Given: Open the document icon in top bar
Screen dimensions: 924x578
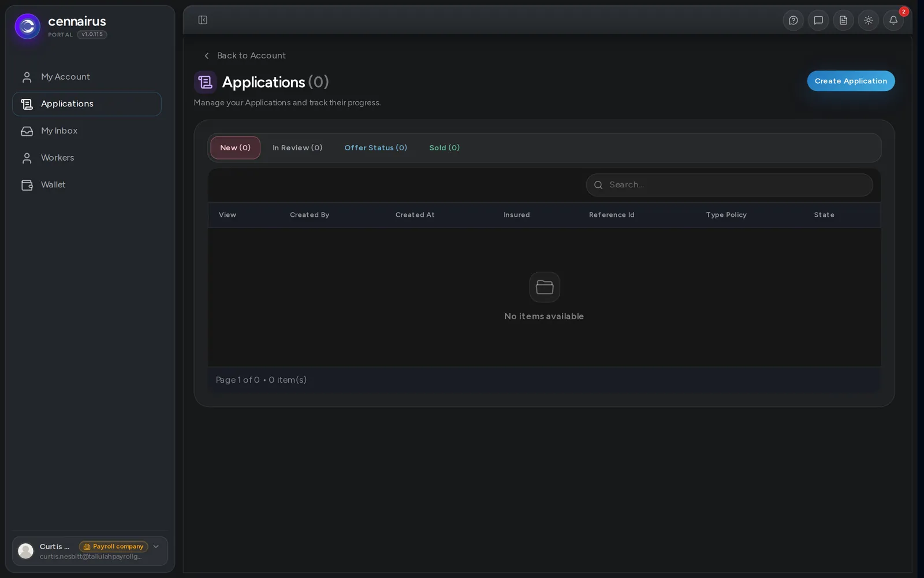Looking at the screenshot, I should coord(843,20).
